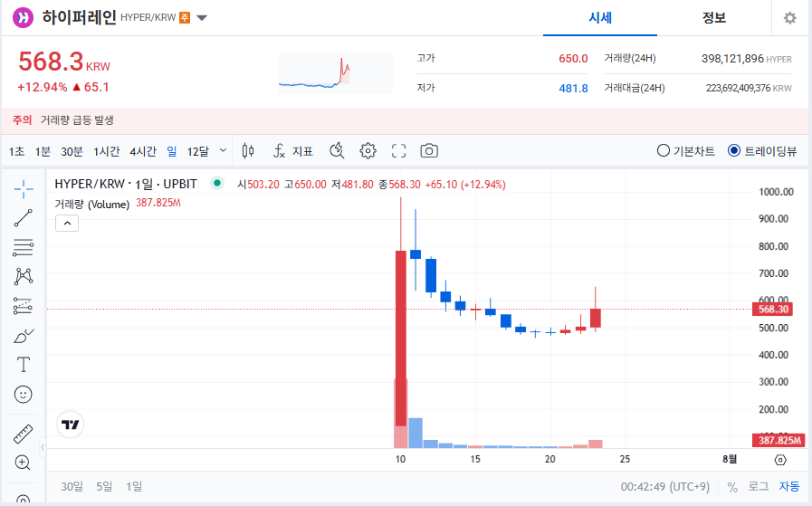Switch to the 시세 tab
The height and width of the screenshot is (506, 812).
[x=600, y=18]
